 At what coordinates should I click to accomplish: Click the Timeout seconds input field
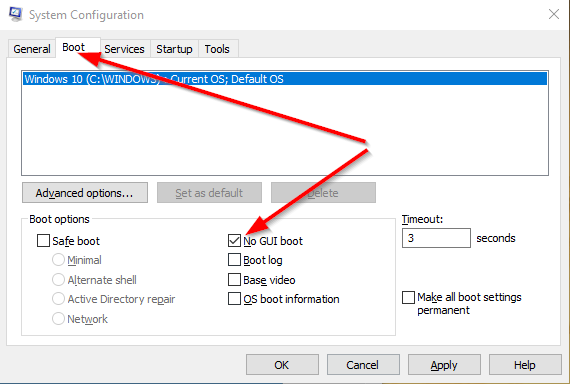pos(436,238)
